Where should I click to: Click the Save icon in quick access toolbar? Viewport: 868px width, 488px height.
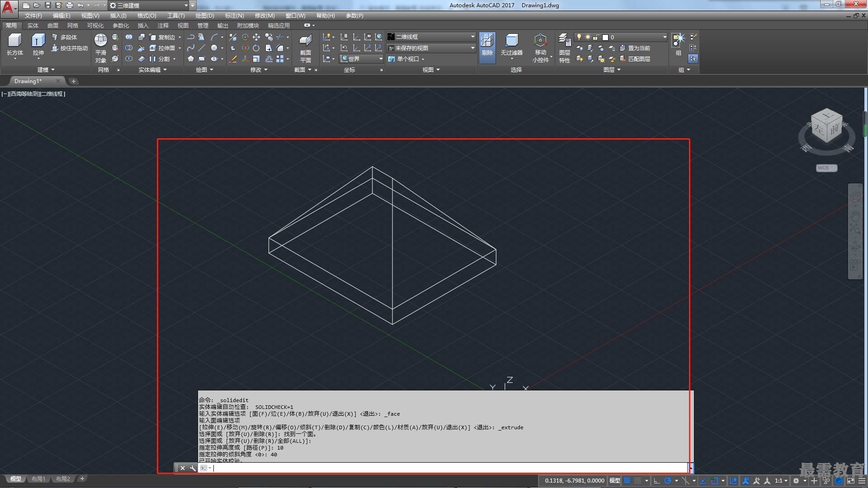(x=48, y=5)
